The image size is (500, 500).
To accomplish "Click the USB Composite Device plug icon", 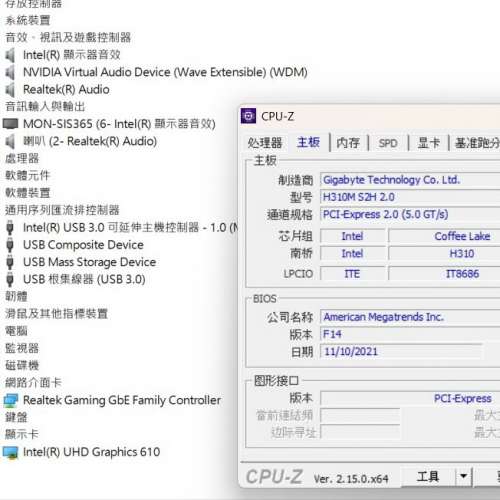I will (x=10, y=245).
